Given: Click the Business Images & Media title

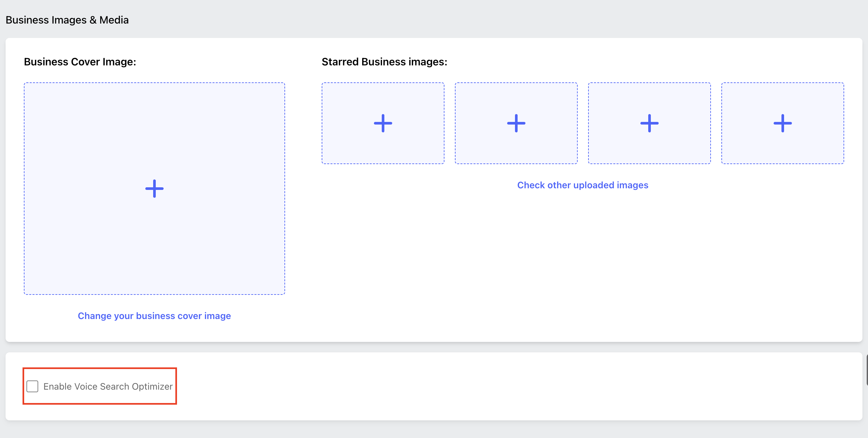Looking at the screenshot, I should click(67, 20).
